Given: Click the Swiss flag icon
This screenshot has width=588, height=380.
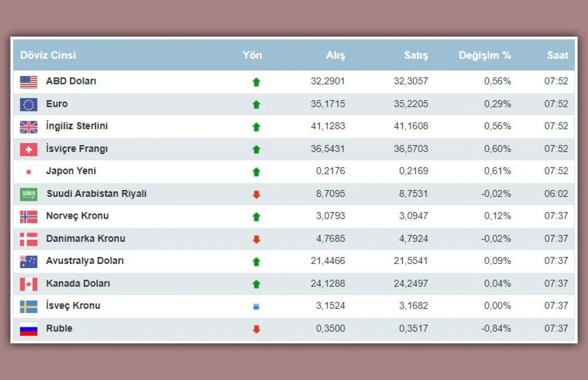Looking at the screenshot, I should pos(28,150).
